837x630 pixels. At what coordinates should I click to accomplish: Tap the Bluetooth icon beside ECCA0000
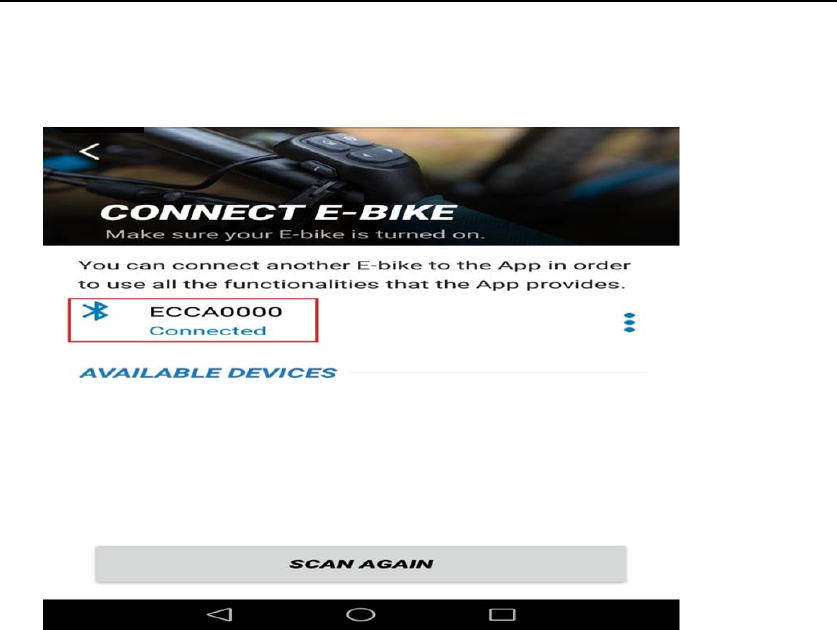[95, 311]
